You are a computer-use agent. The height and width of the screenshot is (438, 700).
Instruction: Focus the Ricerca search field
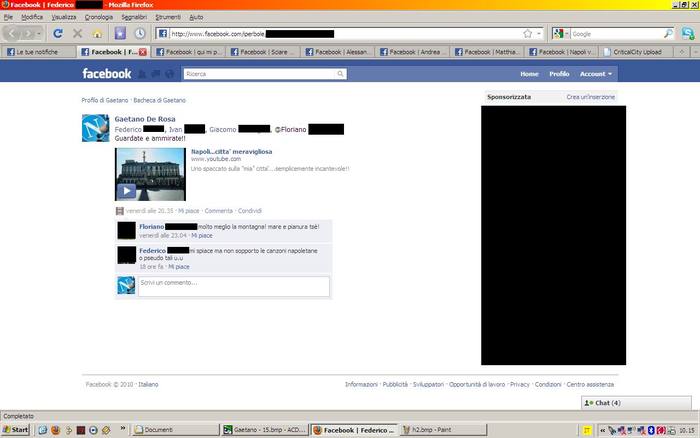click(260, 74)
